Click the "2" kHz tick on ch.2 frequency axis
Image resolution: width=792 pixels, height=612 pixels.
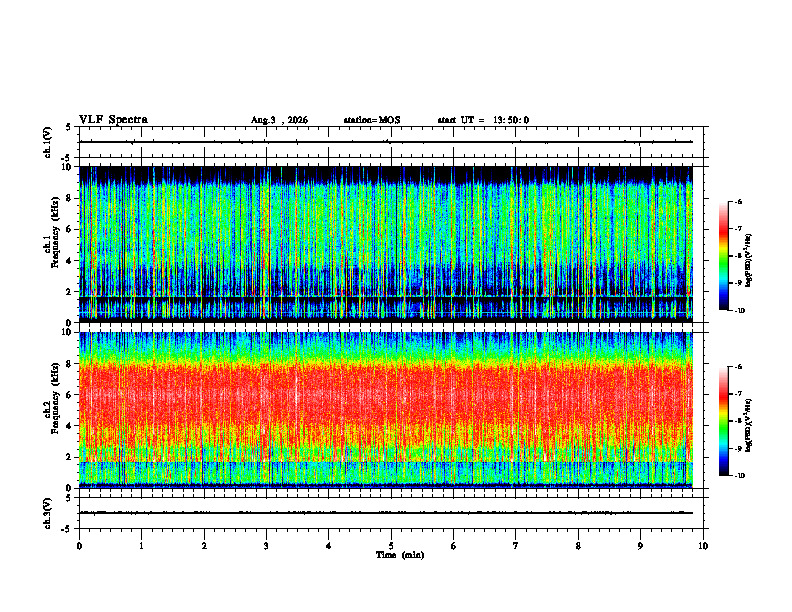tap(69, 457)
